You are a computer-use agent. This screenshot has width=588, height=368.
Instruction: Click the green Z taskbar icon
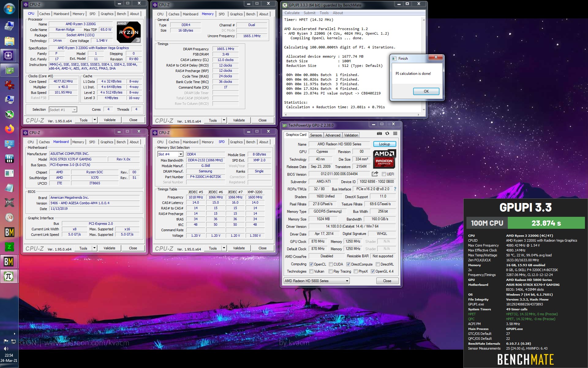[9, 247]
